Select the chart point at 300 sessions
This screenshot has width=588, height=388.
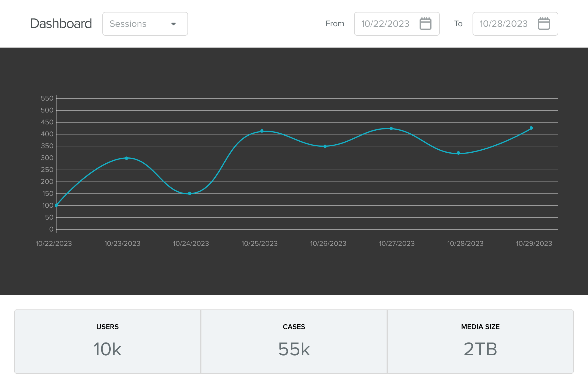(x=126, y=158)
